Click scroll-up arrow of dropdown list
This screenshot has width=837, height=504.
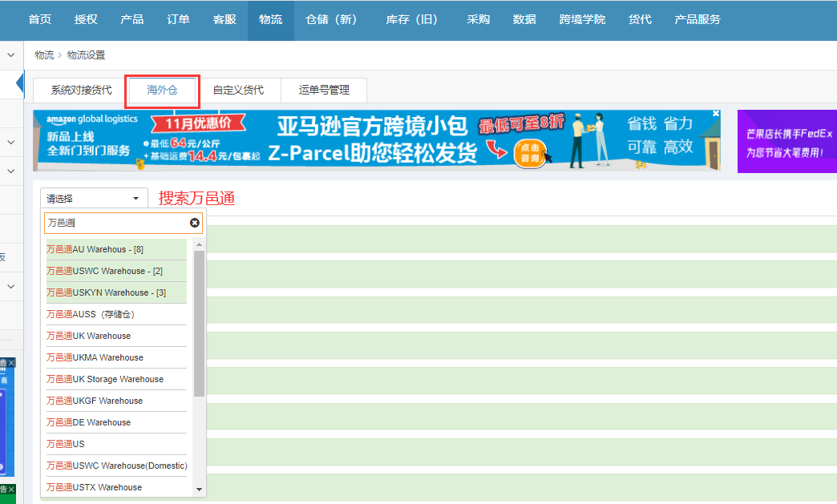(199, 245)
